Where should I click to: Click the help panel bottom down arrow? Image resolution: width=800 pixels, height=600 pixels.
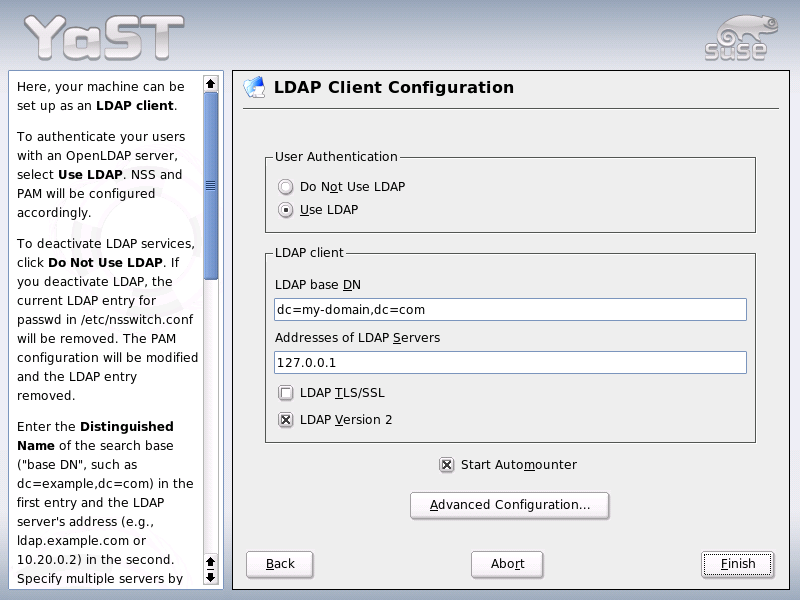click(211, 577)
